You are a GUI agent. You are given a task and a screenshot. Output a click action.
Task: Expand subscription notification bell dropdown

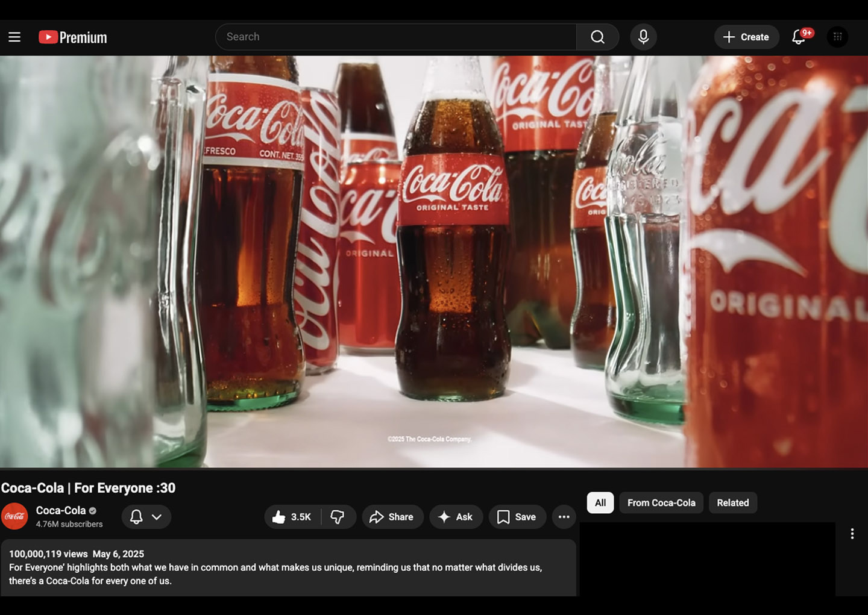[x=146, y=517]
